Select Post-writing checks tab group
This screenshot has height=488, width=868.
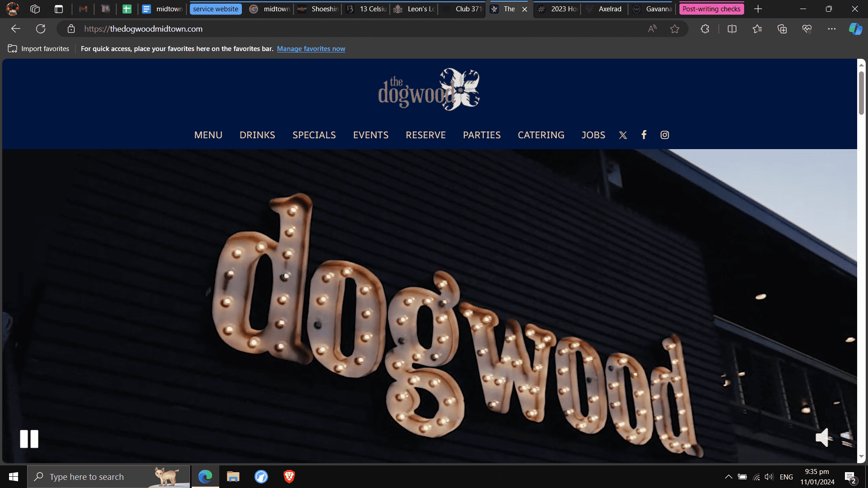[712, 9]
